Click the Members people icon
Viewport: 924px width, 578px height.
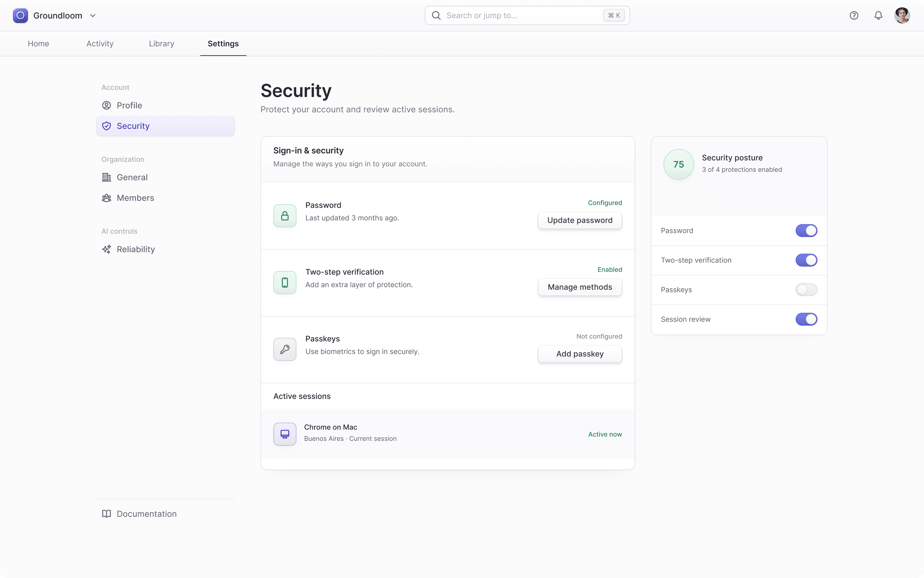(107, 198)
